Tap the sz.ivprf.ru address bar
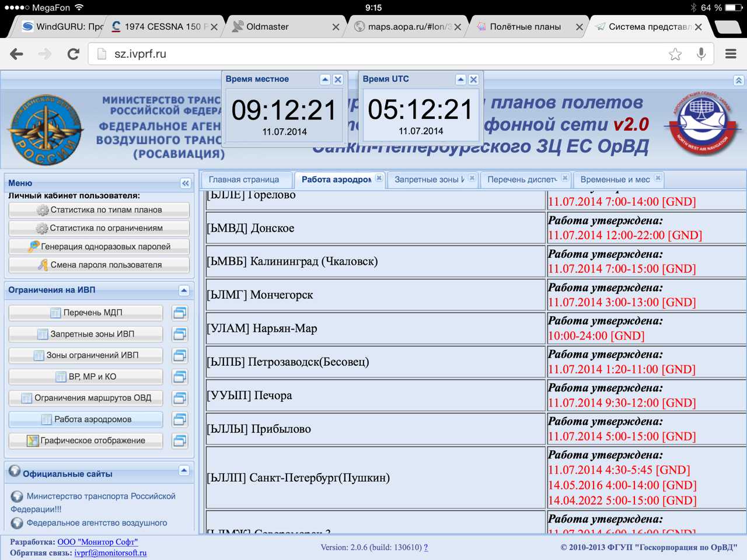747x560 pixels. 373,54
